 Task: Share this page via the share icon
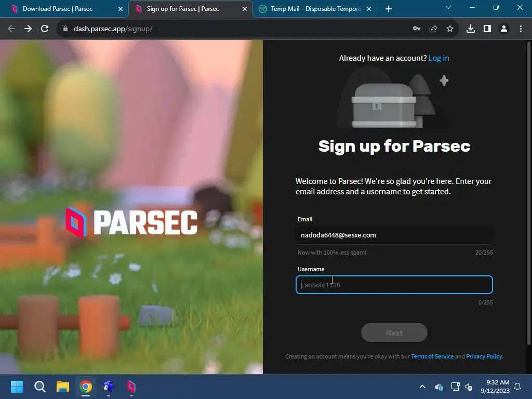click(433, 29)
